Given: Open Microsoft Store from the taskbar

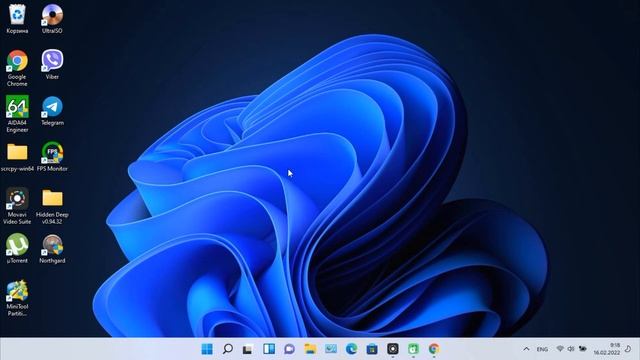Looking at the screenshot, I should [372, 349].
